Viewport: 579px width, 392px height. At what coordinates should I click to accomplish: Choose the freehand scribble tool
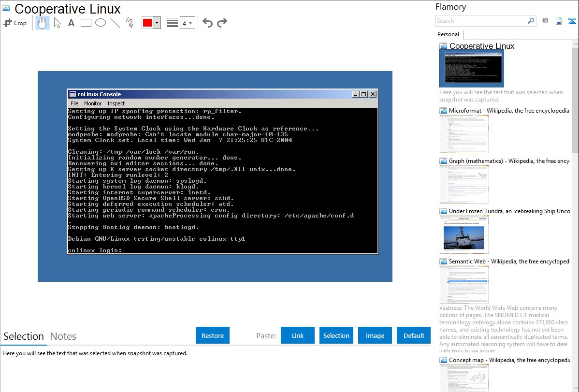tap(130, 23)
